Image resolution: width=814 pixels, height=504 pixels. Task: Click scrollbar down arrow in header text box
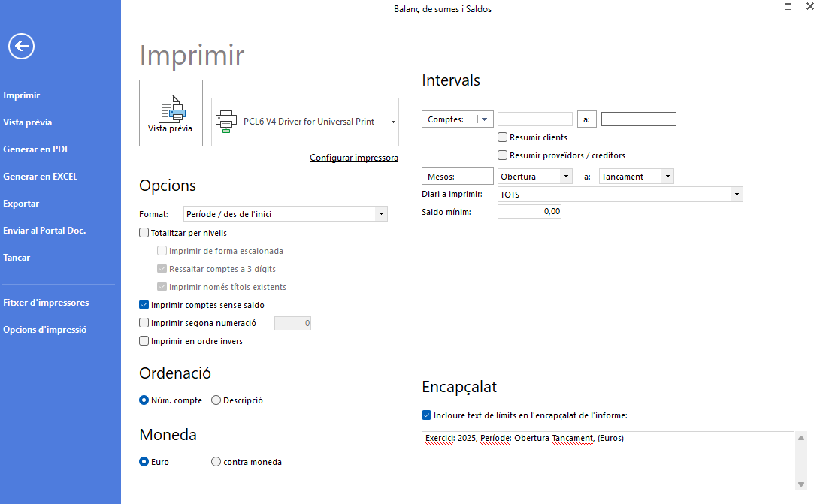(801, 484)
